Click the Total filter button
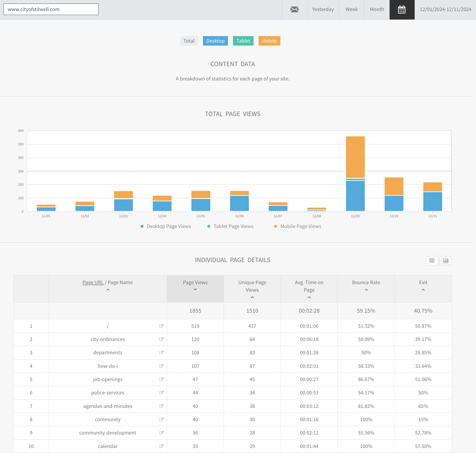Screen dimensions: 476x453 (189, 41)
